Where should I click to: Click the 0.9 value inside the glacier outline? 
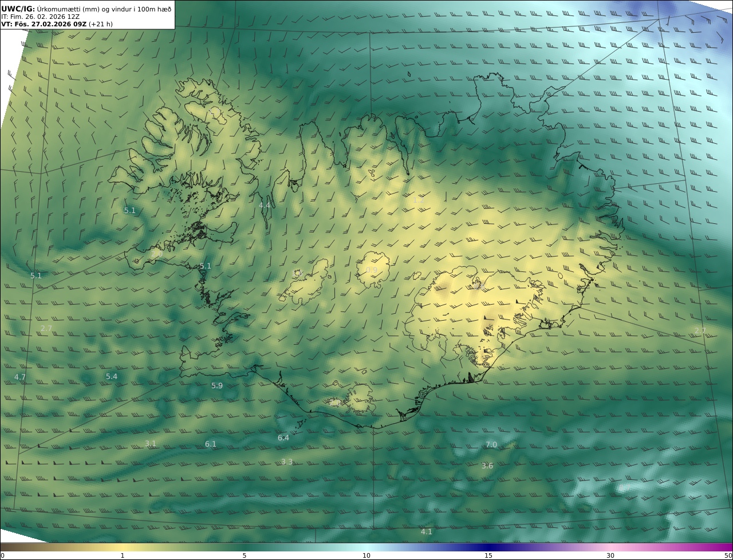[372, 270]
